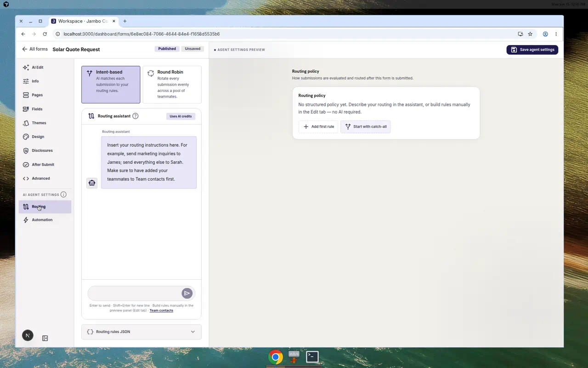The image size is (588, 368).
Task: Open the Fields section
Action: [x=45, y=109]
